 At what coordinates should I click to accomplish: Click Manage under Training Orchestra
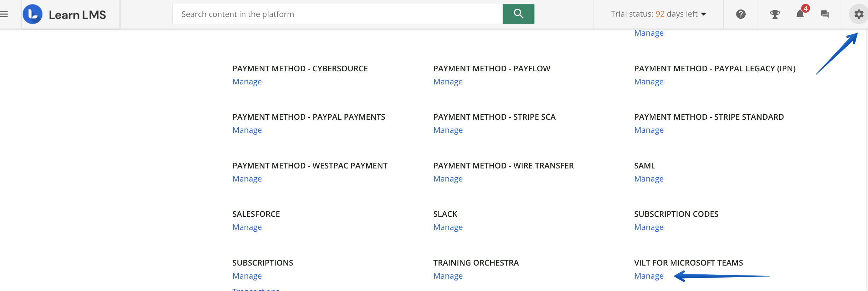coord(448,276)
